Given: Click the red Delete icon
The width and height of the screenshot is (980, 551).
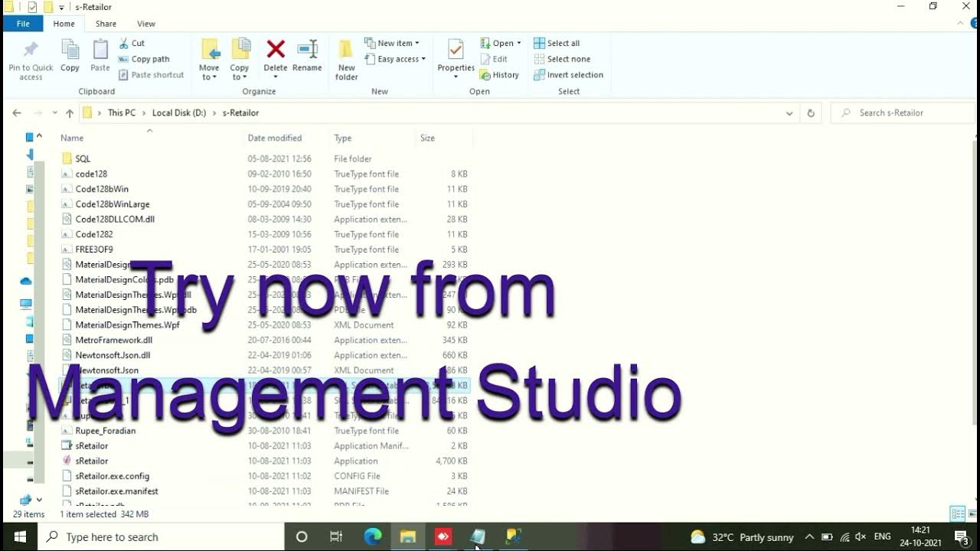Looking at the screenshot, I should [276, 50].
